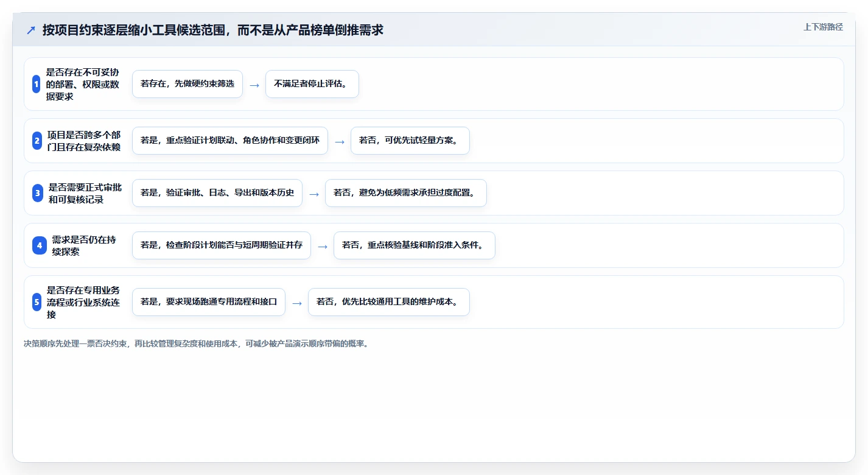Click the arrow icon beside the title
Viewport: 868px width, 475px height.
[31, 30]
